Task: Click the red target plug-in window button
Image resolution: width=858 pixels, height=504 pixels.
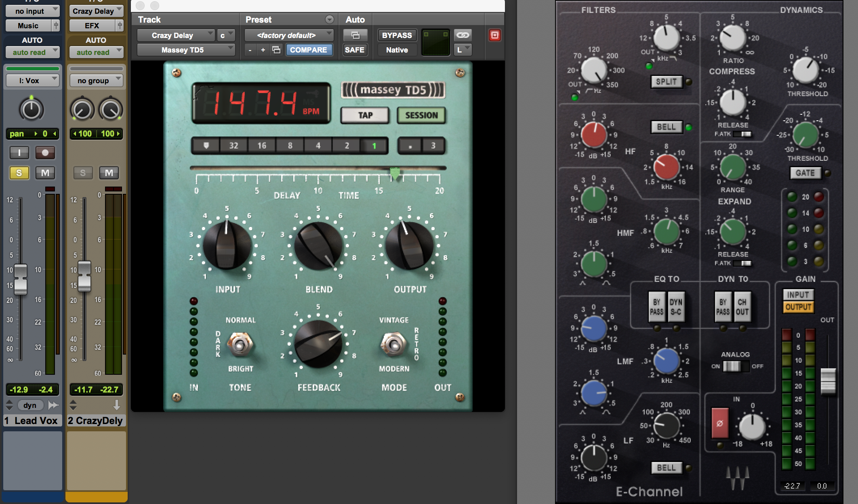Action: tap(494, 35)
